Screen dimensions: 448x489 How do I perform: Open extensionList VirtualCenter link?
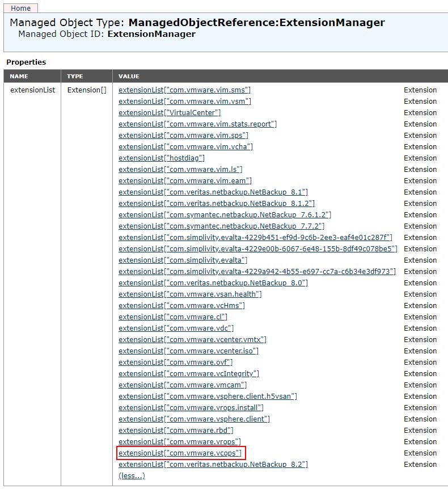pos(170,112)
